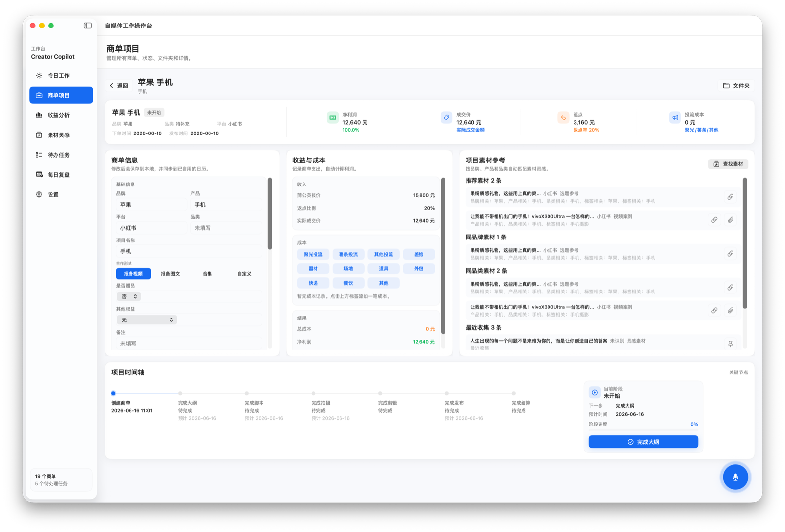Image resolution: width=785 pixels, height=532 pixels.
Task: Click the 完成脚本 timeline node
Action: 247,393
